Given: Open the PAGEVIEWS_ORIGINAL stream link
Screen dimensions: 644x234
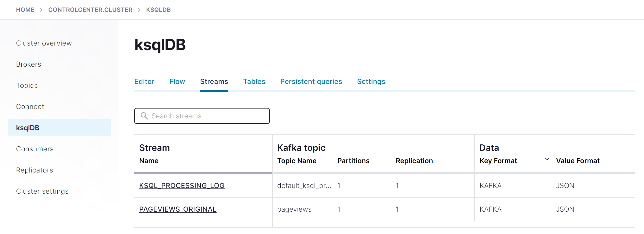Looking at the screenshot, I should coord(177,209).
